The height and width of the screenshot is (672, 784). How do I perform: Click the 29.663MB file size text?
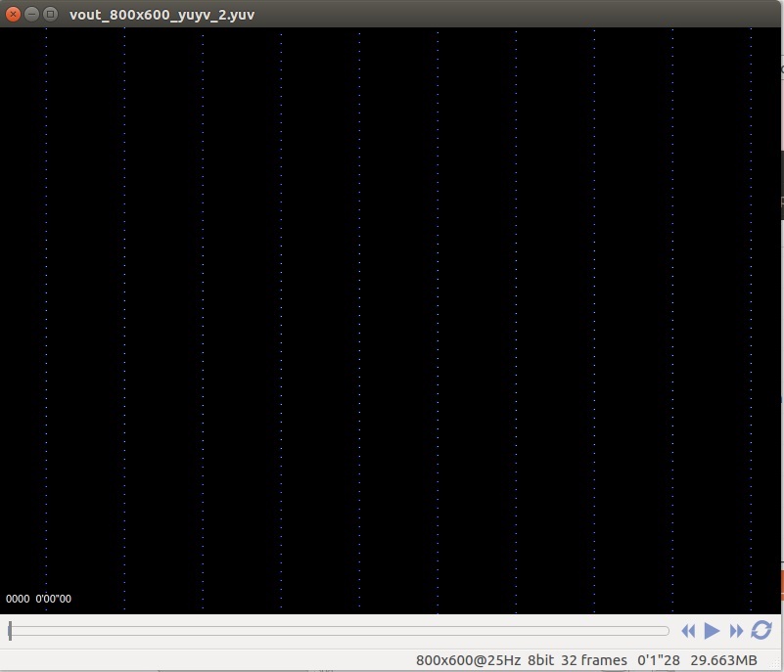pos(723,660)
